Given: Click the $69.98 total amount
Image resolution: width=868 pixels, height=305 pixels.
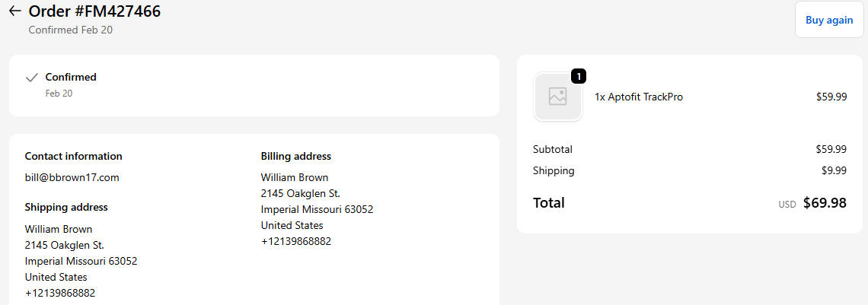Looking at the screenshot, I should 825,203.
